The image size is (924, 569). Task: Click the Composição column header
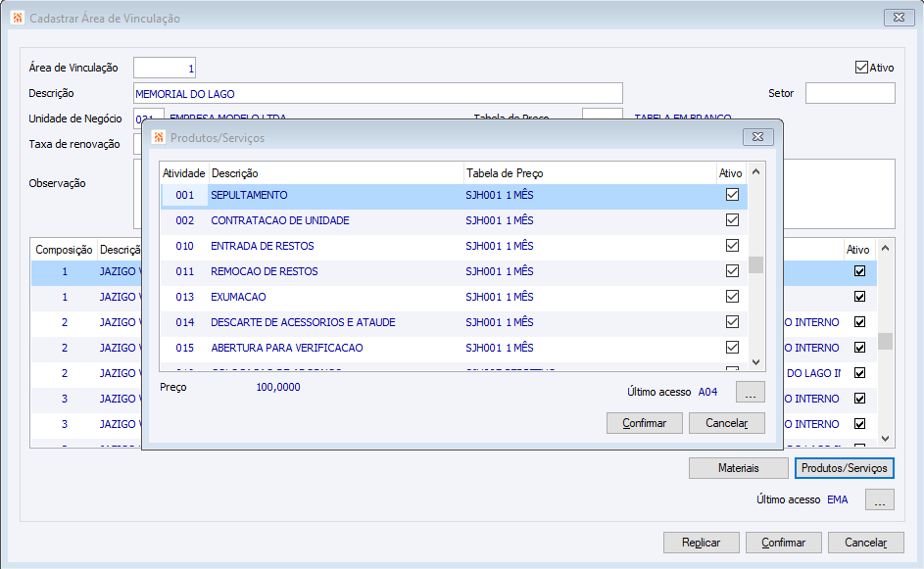64,250
